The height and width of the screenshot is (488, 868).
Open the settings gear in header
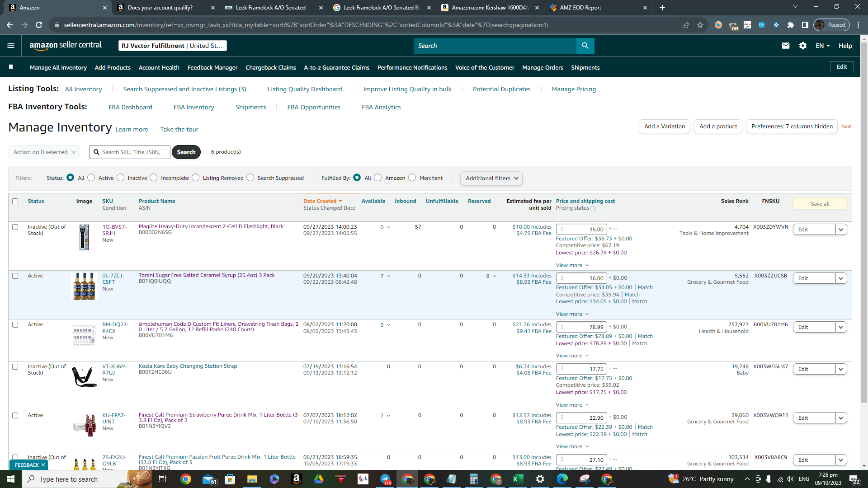point(803,46)
